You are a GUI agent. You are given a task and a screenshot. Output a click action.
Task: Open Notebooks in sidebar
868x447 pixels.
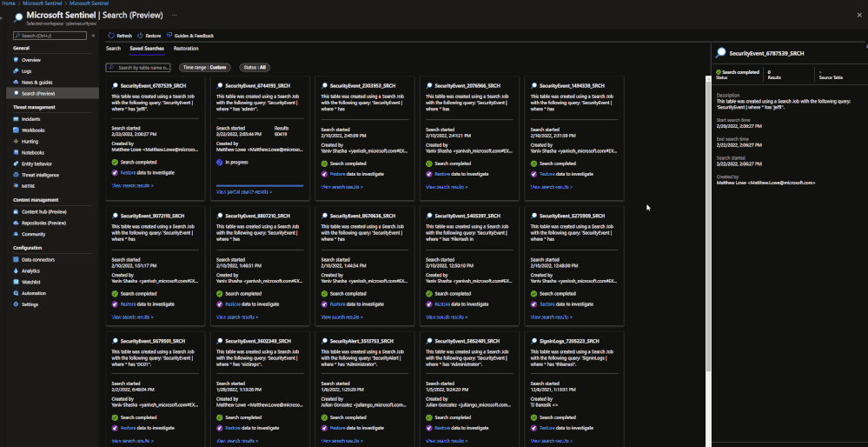[x=33, y=152]
